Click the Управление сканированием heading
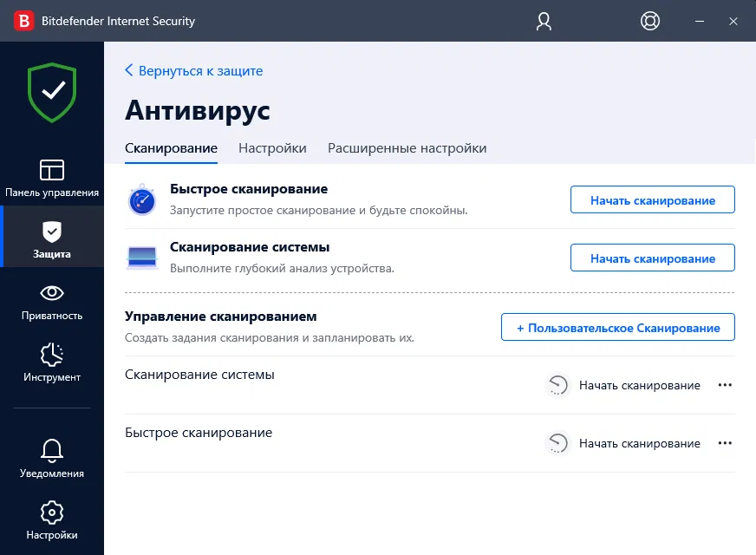This screenshot has height=555, width=756. tap(221, 317)
